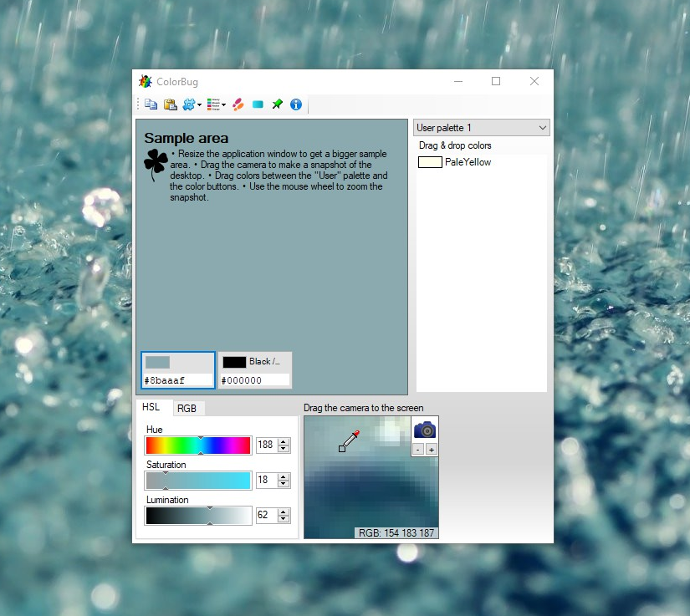Click the green pushpin always-on-top icon
Image resolution: width=690 pixels, height=616 pixels.
[277, 104]
